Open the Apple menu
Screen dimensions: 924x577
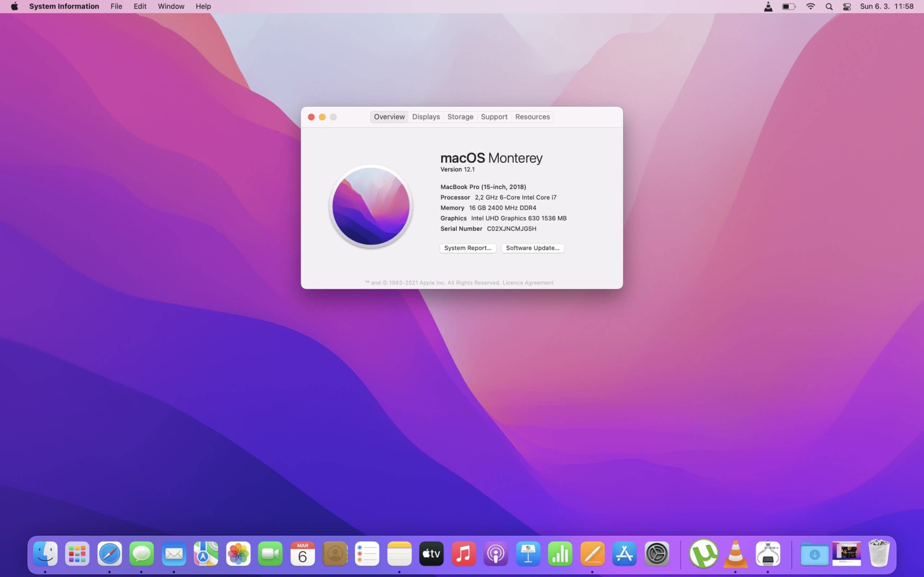click(14, 6)
